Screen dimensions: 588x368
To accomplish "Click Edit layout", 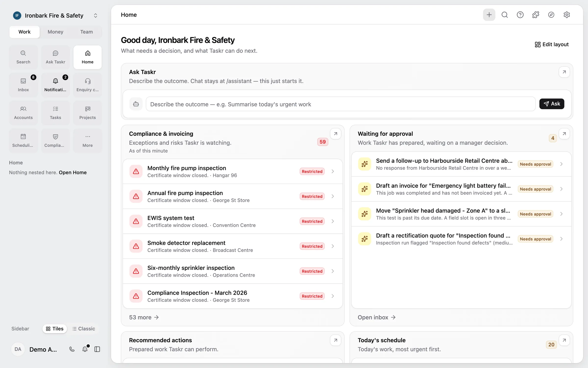I will click(x=551, y=44).
